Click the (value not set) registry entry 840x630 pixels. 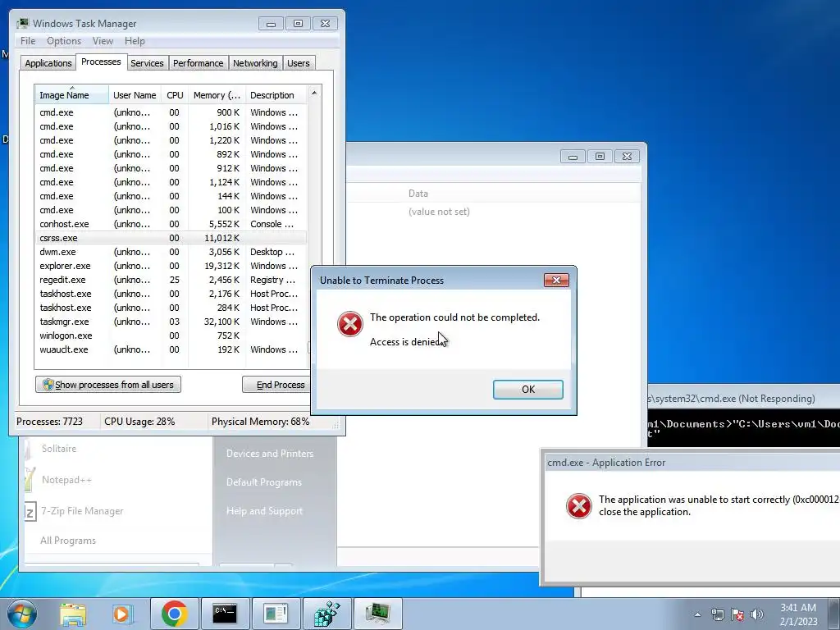[x=439, y=212]
